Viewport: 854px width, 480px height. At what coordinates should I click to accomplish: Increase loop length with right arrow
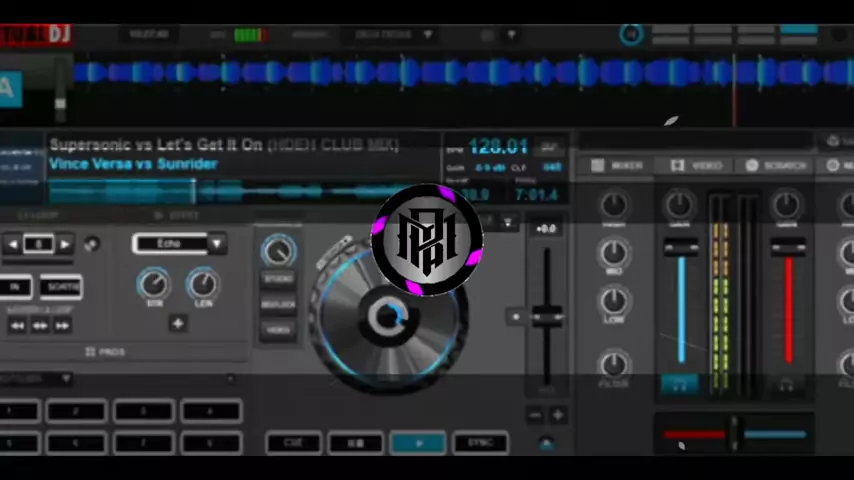64,244
